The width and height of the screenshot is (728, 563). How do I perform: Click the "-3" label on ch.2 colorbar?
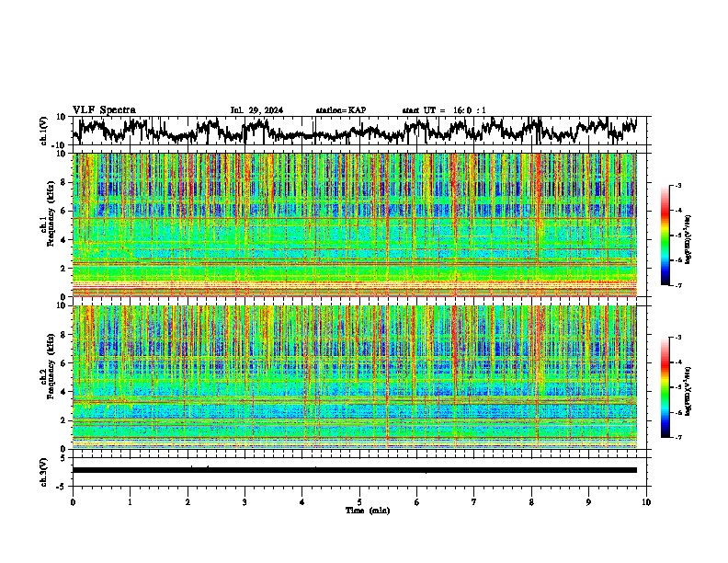677,338
